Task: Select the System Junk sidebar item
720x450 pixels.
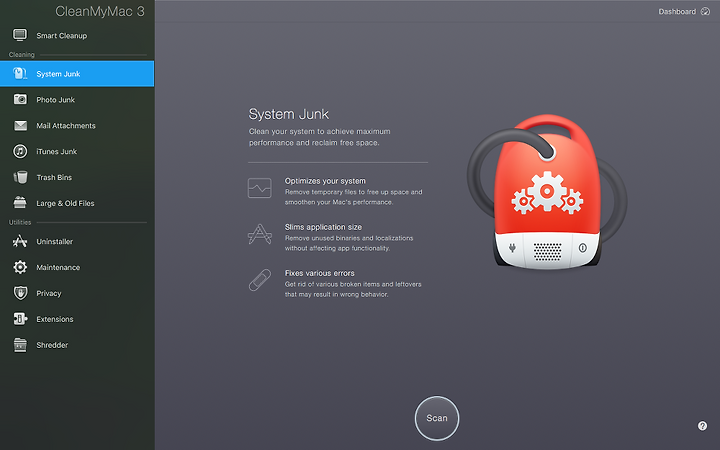Action: tap(77, 73)
